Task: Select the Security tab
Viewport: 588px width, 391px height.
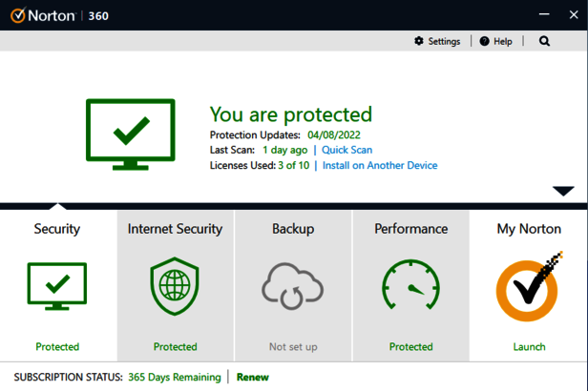Action: (57, 229)
